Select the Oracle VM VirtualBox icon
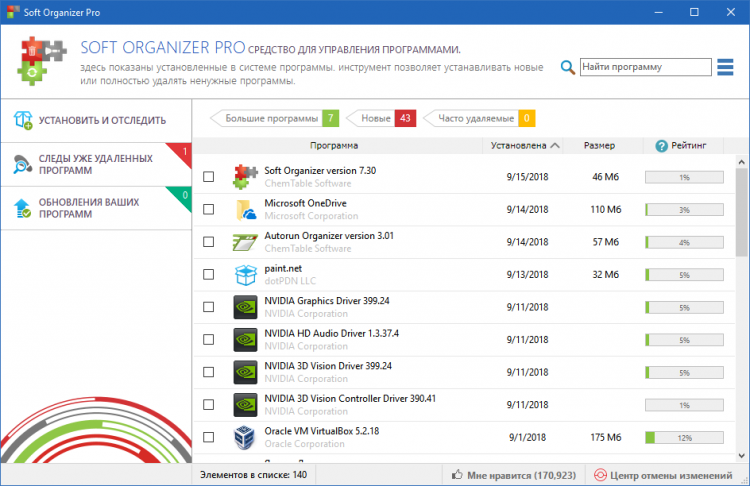 tap(244, 437)
